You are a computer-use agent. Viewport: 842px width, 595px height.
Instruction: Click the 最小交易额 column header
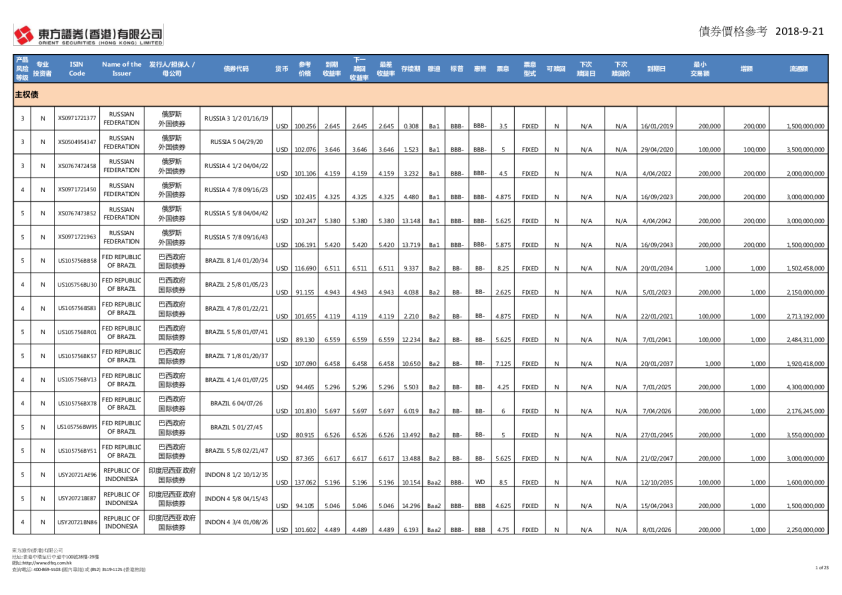click(700, 69)
